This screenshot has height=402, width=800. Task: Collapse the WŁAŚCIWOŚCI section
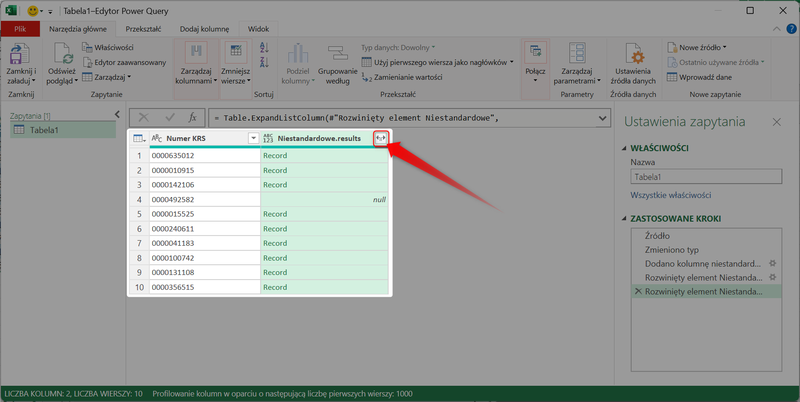[x=624, y=148]
